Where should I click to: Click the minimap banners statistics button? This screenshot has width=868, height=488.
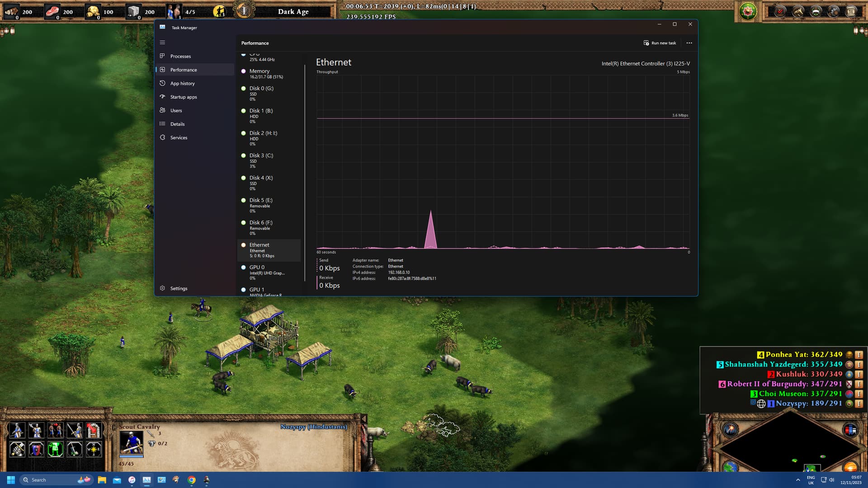850,429
